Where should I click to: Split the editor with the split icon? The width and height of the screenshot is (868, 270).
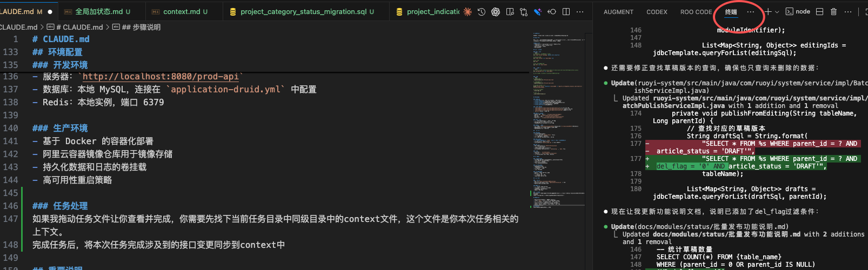click(x=566, y=11)
